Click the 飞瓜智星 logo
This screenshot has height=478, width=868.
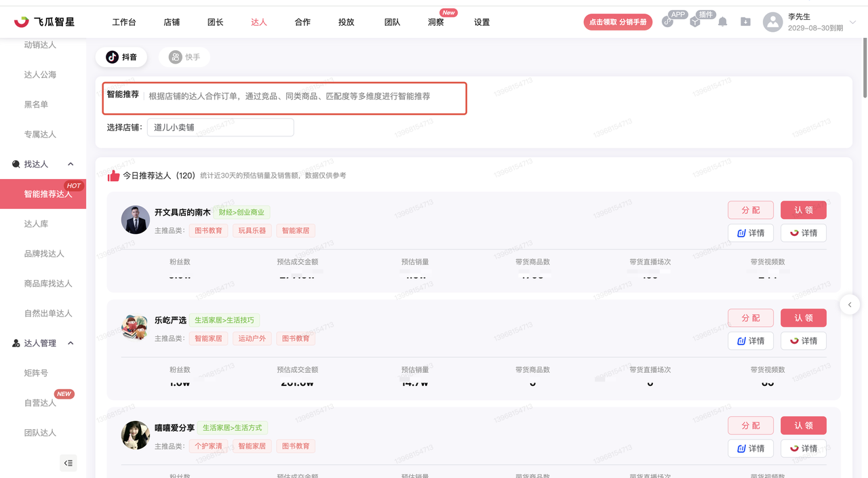pyautogui.click(x=44, y=22)
